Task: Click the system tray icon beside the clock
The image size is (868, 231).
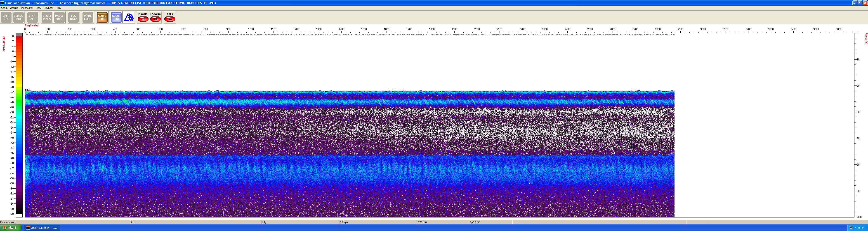Action: 851,228
